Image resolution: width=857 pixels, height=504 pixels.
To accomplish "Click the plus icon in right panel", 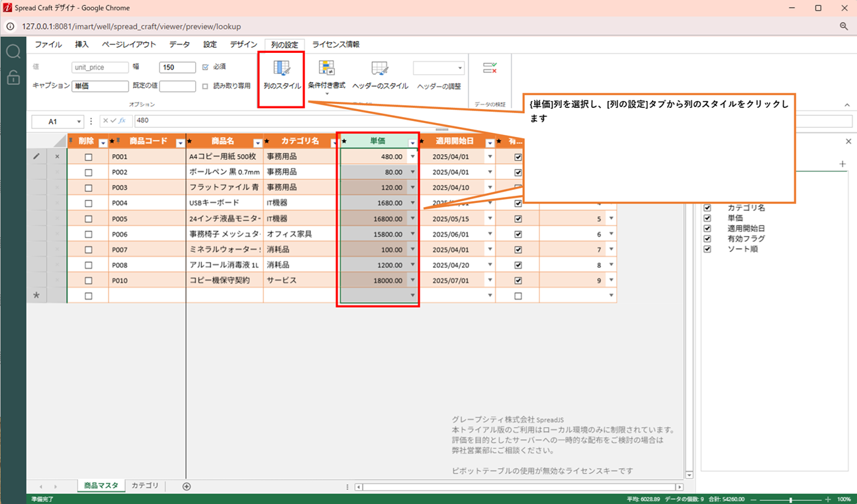I will [842, 163].
